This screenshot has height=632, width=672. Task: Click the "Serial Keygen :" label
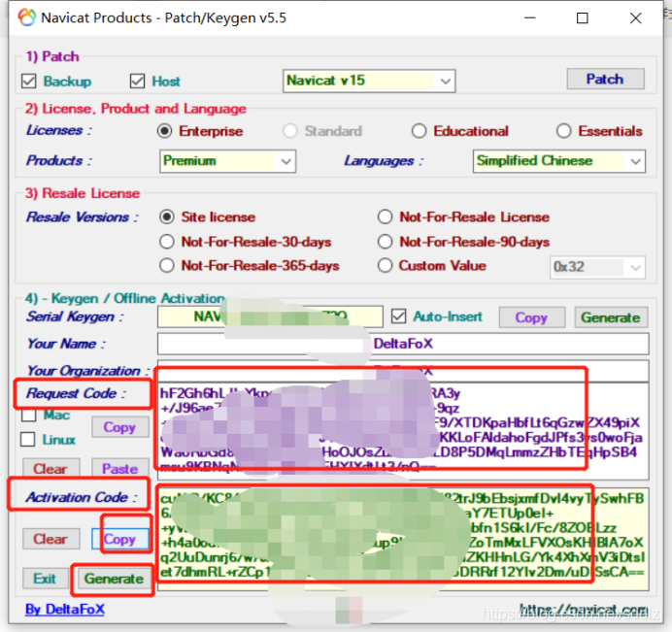click(x=75, y=316)
